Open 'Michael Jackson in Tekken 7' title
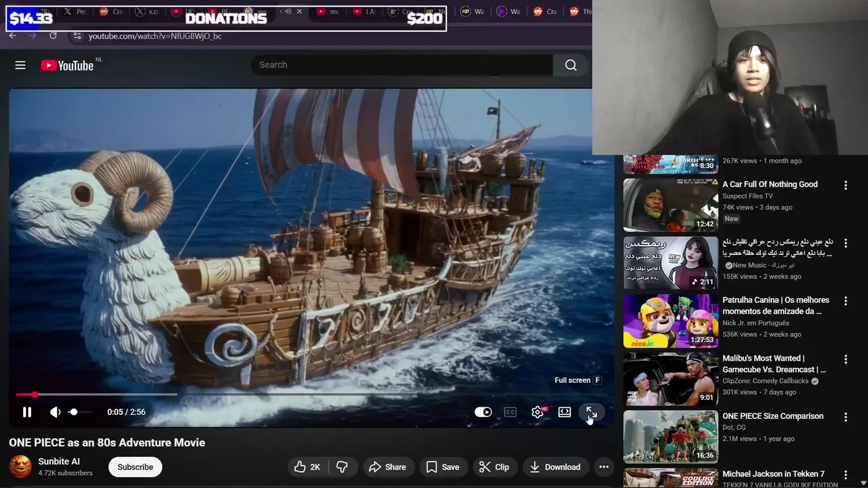Image resolution: width=868 pixels, height=488 pixels. pyautogui.click(x=773, y=474)
